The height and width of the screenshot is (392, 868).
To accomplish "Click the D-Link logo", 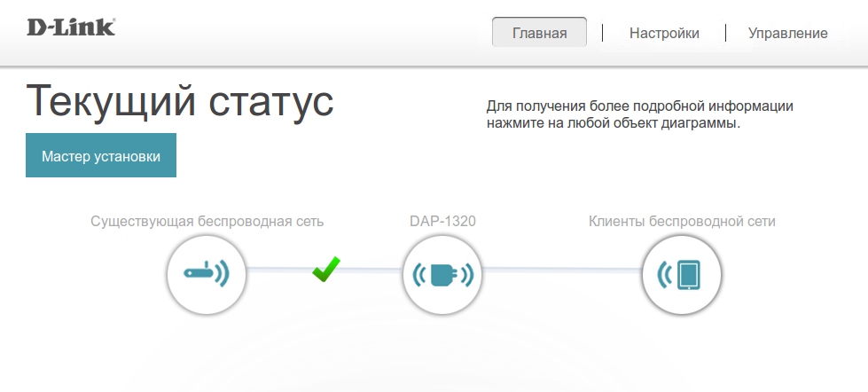I will point(71,27).
